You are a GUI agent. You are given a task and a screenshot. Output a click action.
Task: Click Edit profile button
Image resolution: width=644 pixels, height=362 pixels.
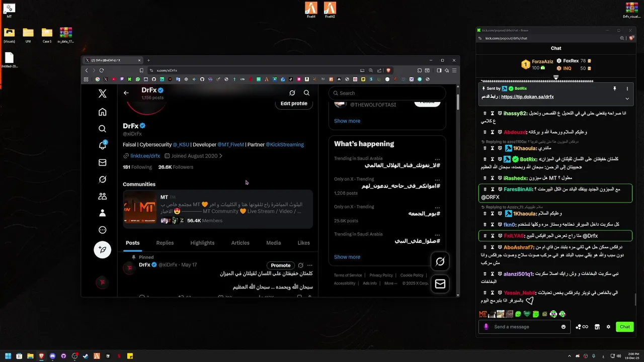tap(294, 104)
